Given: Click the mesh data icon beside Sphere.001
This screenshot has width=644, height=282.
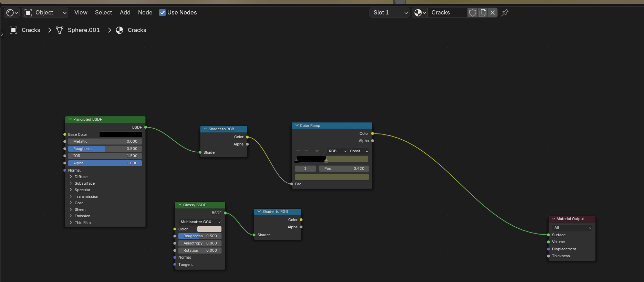Looking at the screenshot, I should pos(60,30).
